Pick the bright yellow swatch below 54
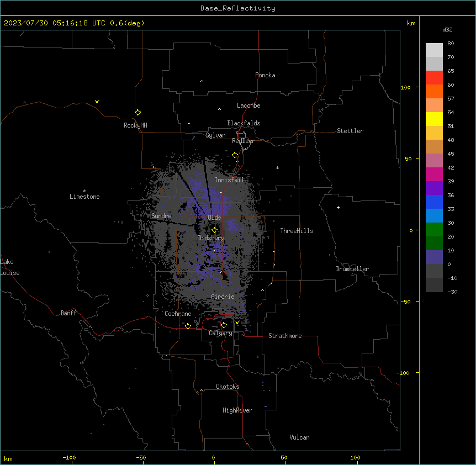The image size is (476, 465). click(x=434, y=119)
